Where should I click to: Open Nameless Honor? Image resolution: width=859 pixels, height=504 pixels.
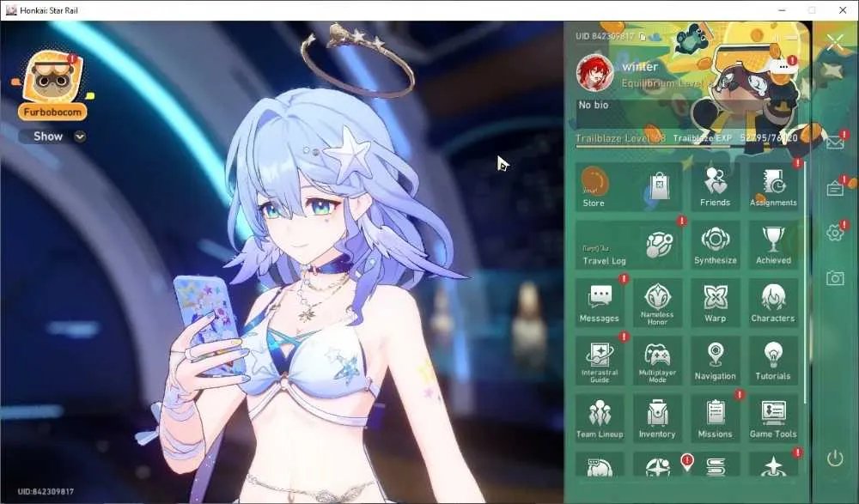coord(657,303)
